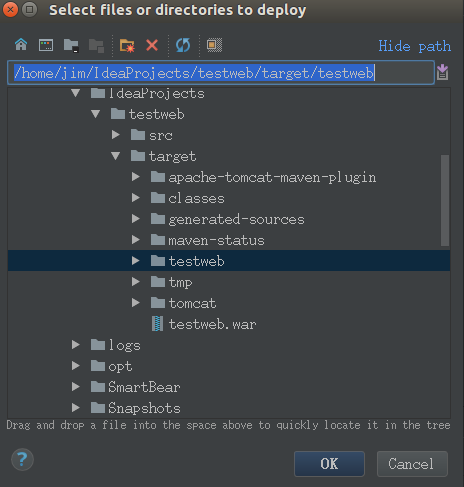Image resolution: width=464 pixels, height=487 pixels.
Task: Create a New Folder via toolbar icon
Action: click(127, 45)
